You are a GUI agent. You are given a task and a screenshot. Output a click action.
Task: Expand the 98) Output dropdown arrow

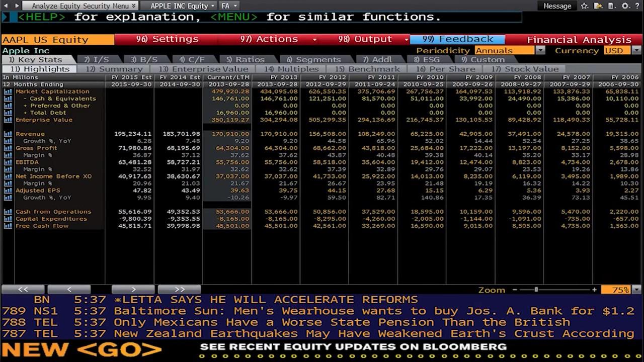click(406, 39)
